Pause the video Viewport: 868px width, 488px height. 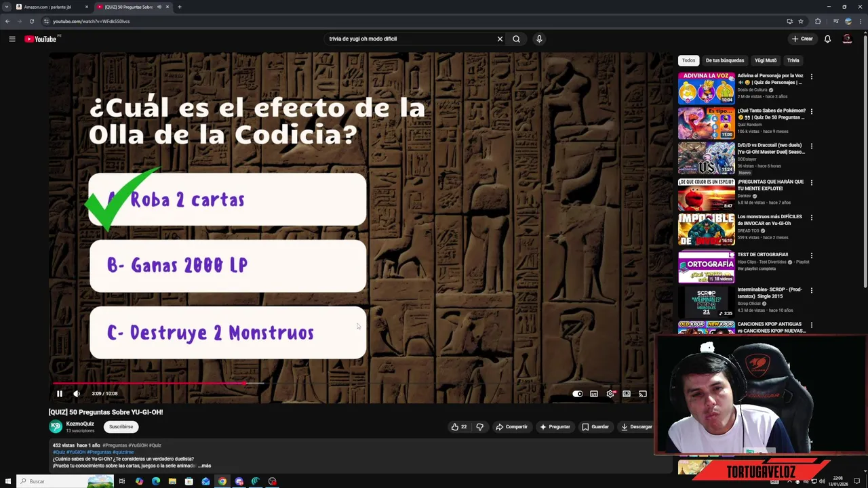click(59, 393)
